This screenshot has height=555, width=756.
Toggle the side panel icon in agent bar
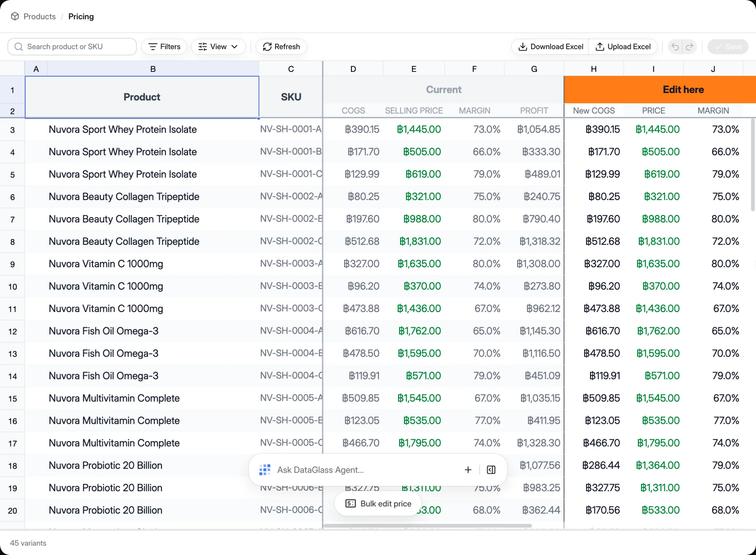(x=491, y=470)
